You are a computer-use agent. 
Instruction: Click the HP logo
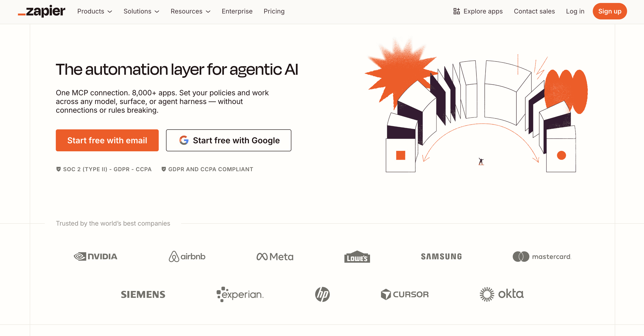coord(322,295)
